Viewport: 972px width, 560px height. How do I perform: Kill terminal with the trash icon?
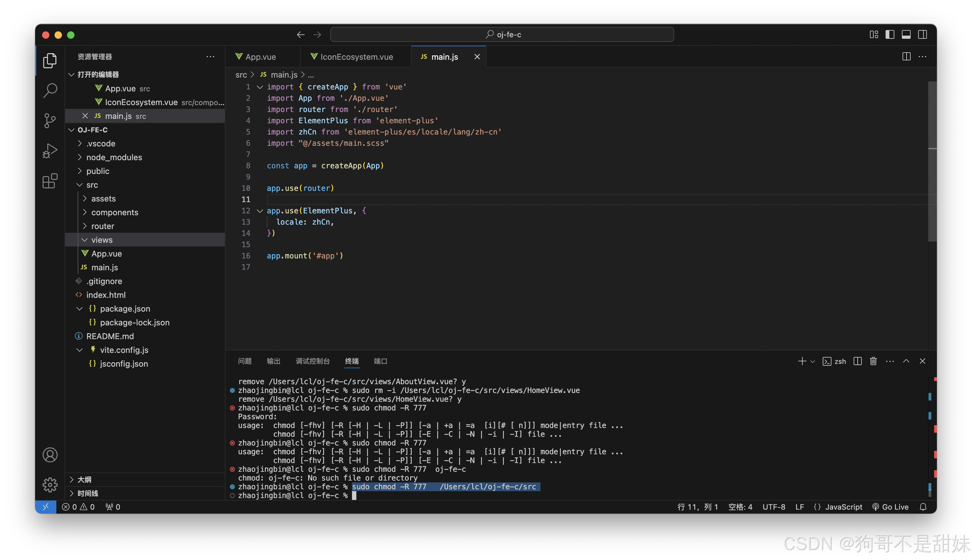873,361
